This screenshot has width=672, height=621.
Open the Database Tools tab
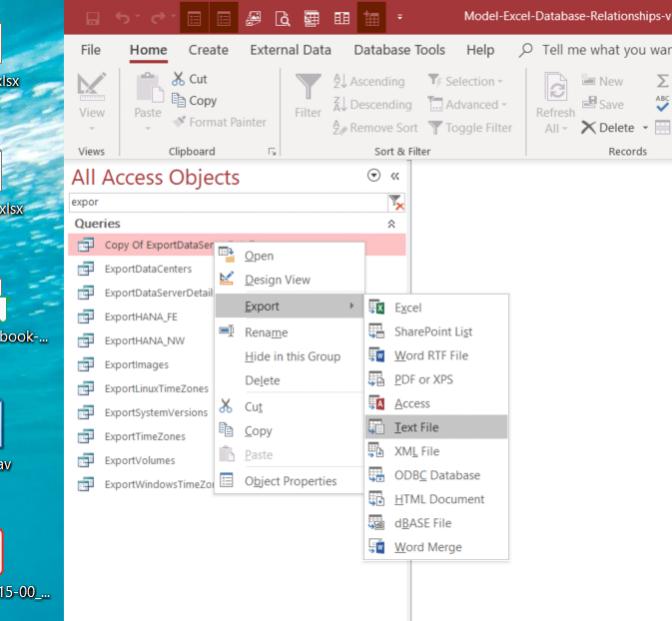399,50
